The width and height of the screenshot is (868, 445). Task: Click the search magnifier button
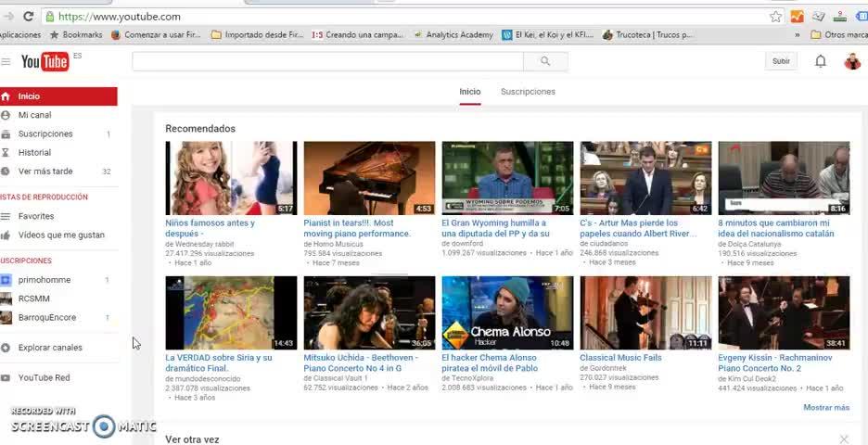[x=545, y=61]
